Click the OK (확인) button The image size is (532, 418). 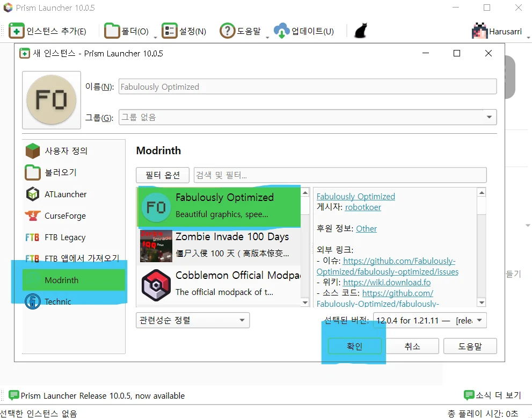[x=354, y=346]
